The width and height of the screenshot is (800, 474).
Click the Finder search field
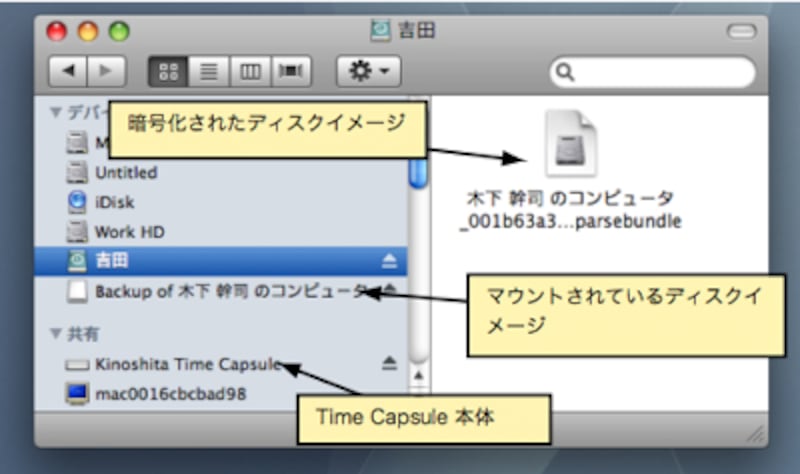click(653, 72)
